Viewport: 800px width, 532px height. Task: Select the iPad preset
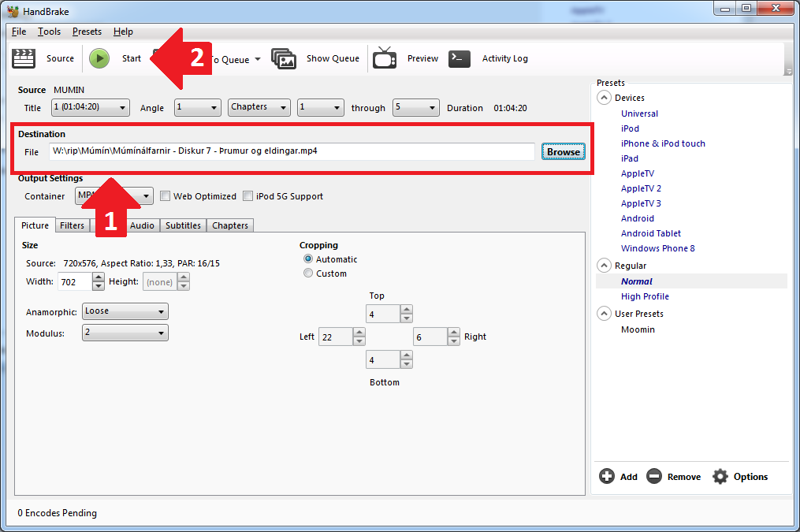pyautogui.click(x=630, y=158)
